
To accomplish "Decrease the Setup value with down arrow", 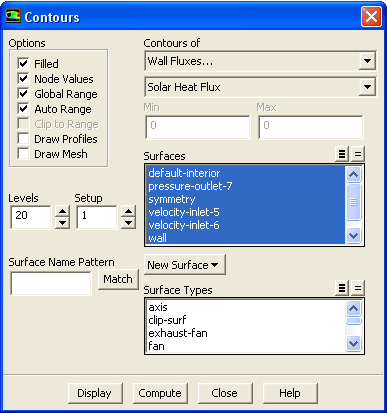I will coord(128,223).
